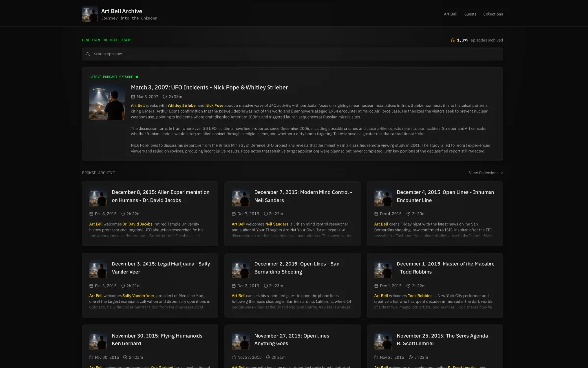Click clock icon on Dec 7, 2015 card

coord(266,214)
